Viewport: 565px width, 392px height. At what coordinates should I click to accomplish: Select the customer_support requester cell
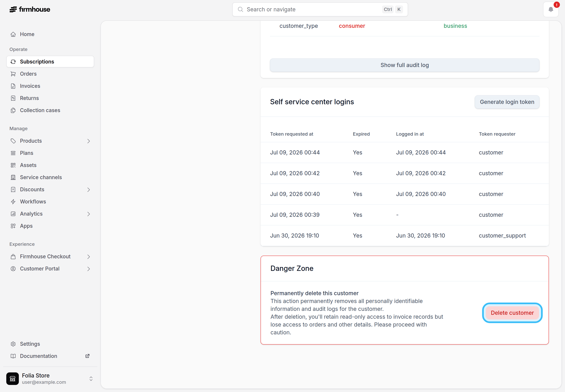point(502,236)
